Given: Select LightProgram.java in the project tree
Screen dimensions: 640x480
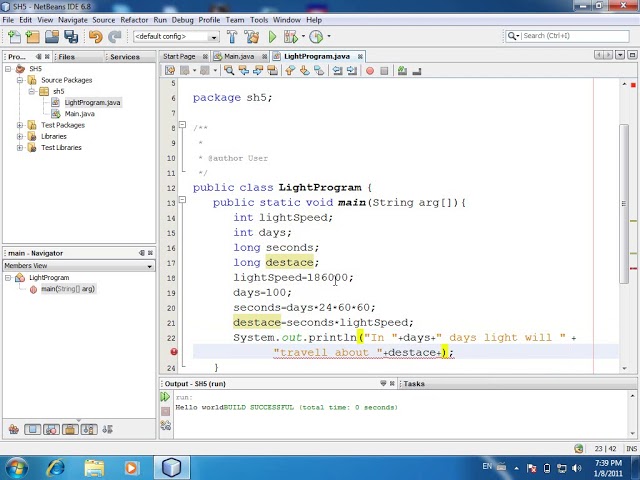Looking at the screenshot, I should coord(92,102).
